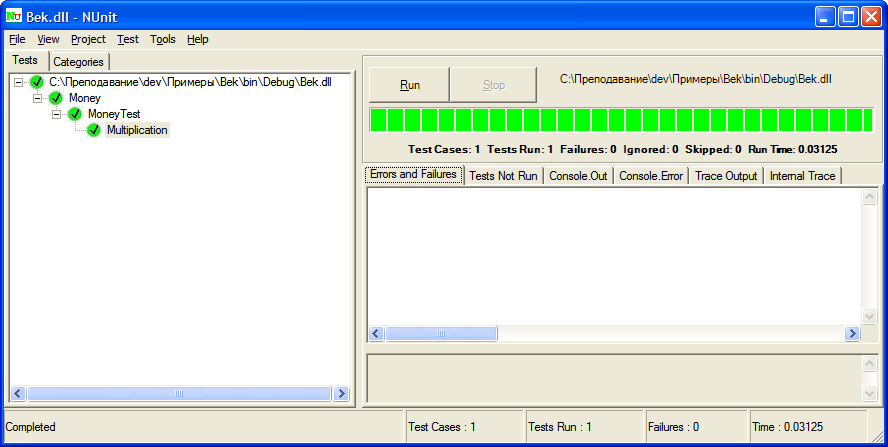Close the NUnit window
Screen dimensions: 888x447
click(x=871, y=17)
